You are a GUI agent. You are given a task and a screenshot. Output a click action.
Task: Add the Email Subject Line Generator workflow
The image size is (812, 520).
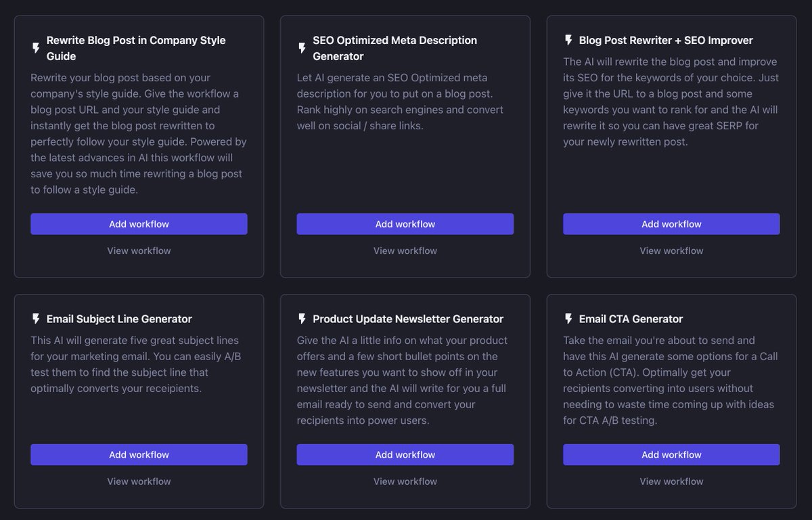[x=139, y=455]
